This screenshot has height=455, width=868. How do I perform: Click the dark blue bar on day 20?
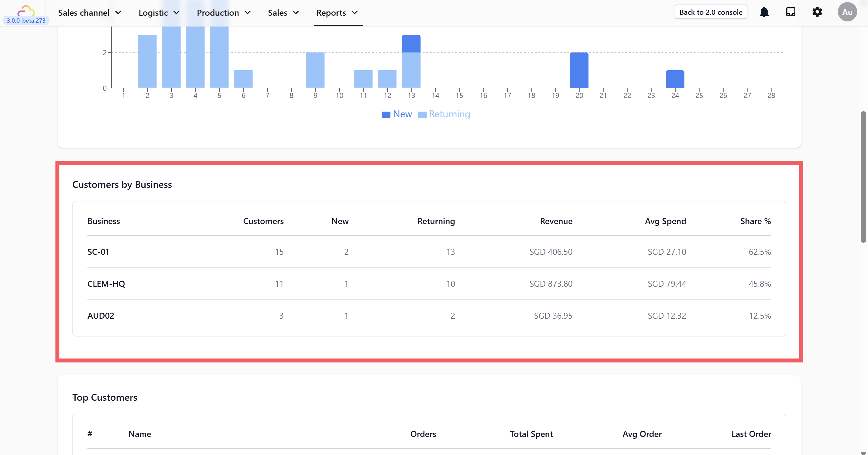click(x=579, y=70)
